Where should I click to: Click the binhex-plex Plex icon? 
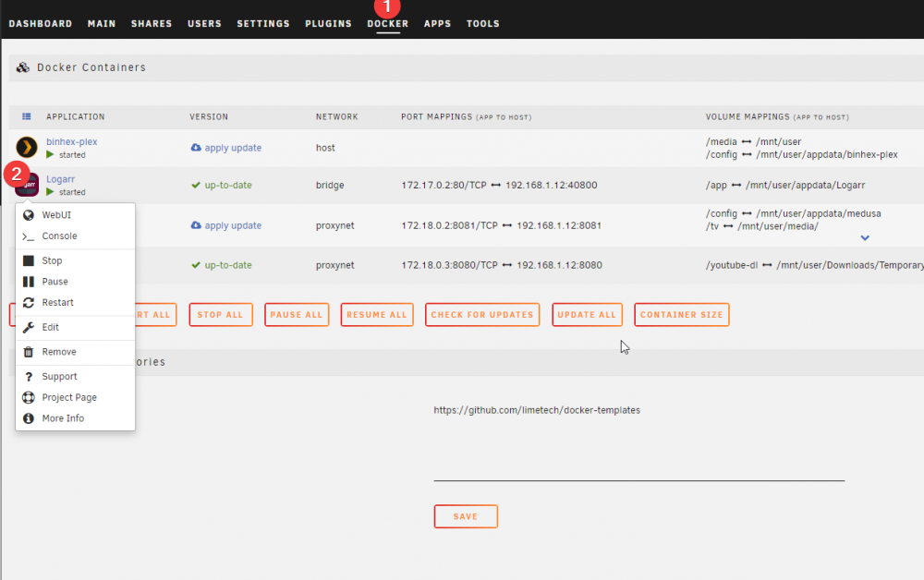[x=27, y=147]
